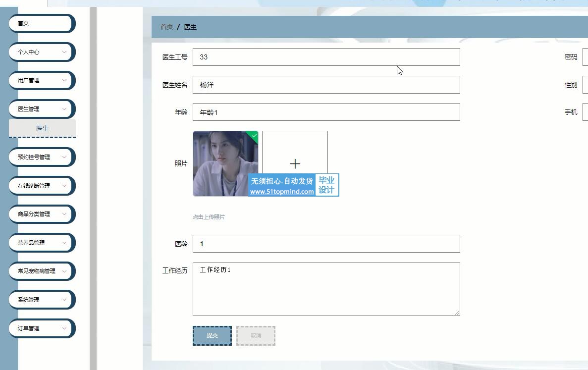Open the 个人中心 sidebar menu
The width and height of the screenshot is (588, 370).
42,52
